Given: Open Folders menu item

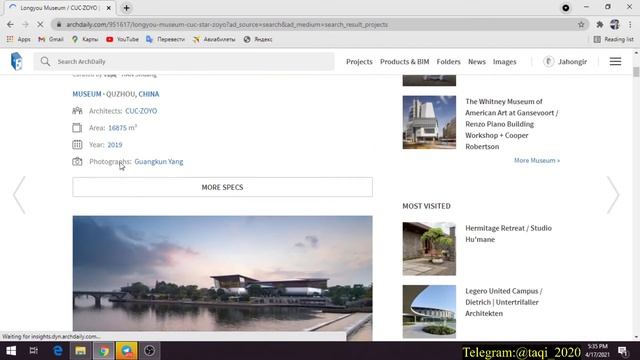Looking at the screenshot, I should pyautogui.click(x=448, y=62).
